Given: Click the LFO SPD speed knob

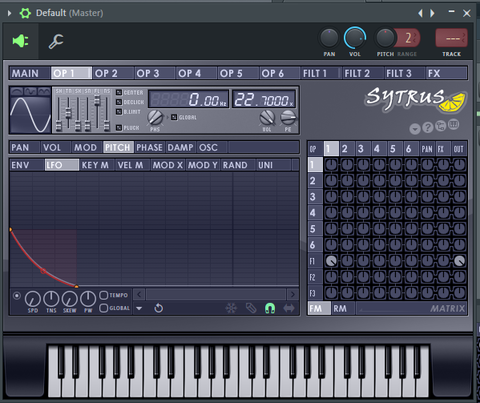Looking at the screenshot, I should tap(33, 299).
